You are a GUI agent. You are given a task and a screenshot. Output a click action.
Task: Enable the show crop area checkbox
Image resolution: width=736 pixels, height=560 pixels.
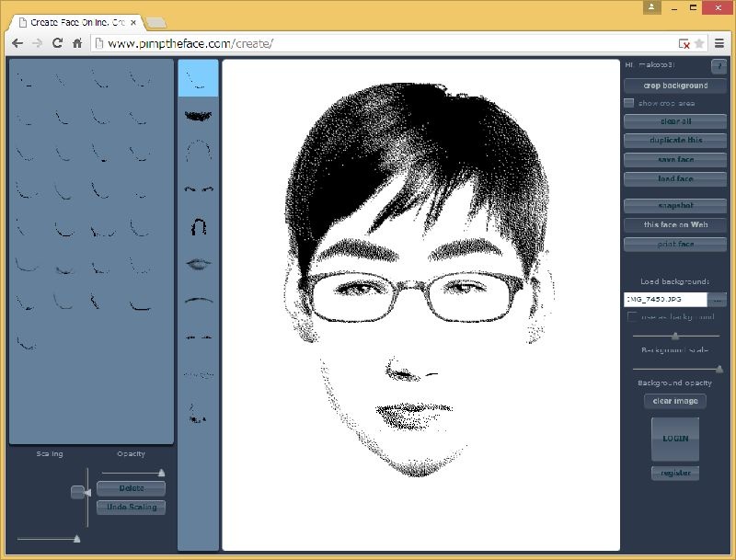(x=629, y=103)
